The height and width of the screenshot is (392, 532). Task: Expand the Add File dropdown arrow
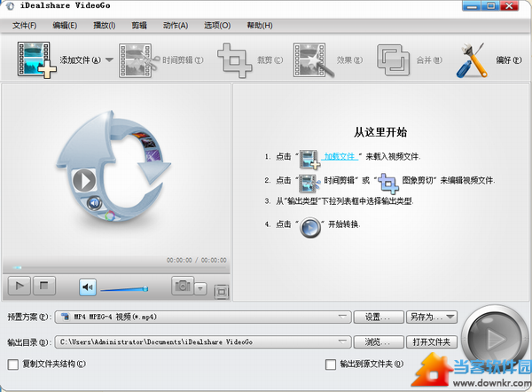109,60
